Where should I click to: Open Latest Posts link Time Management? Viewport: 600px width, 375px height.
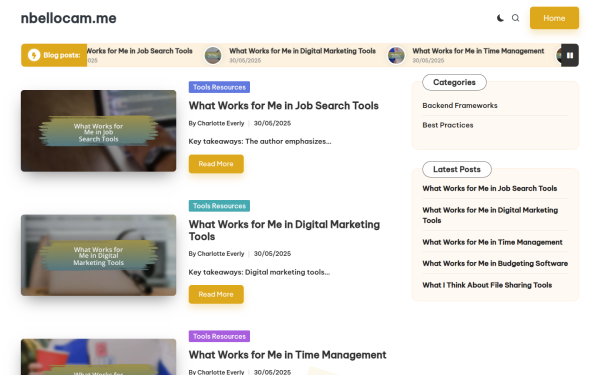click(x=492, y=242)
